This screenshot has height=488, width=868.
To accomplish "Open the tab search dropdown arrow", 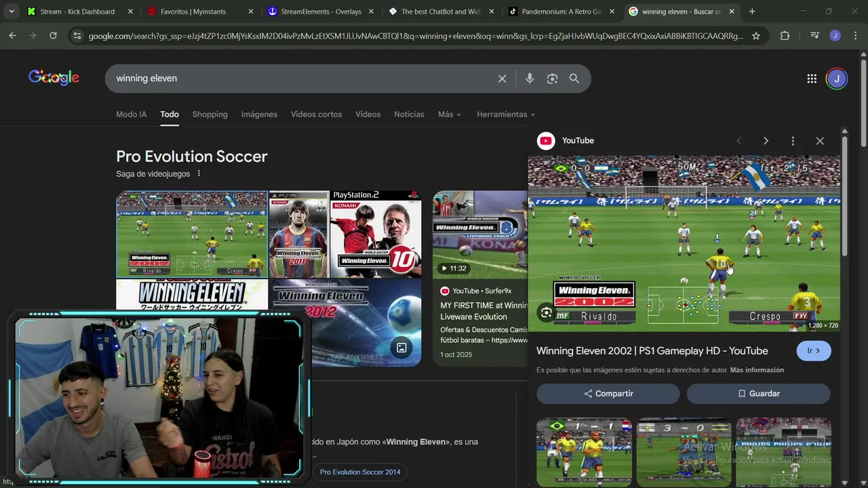I will point(12,12).
